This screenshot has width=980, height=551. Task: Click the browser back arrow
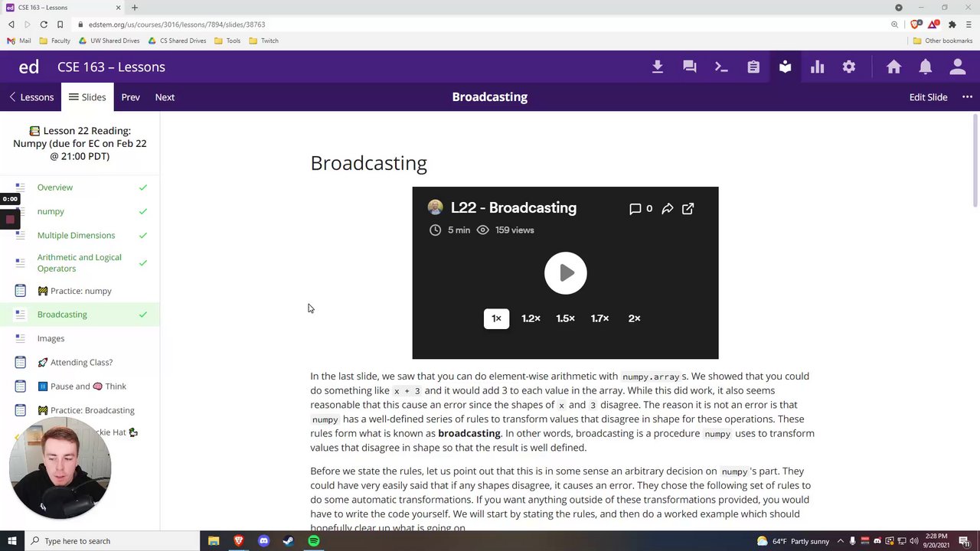pyautogui.click(x=11, y=24)
